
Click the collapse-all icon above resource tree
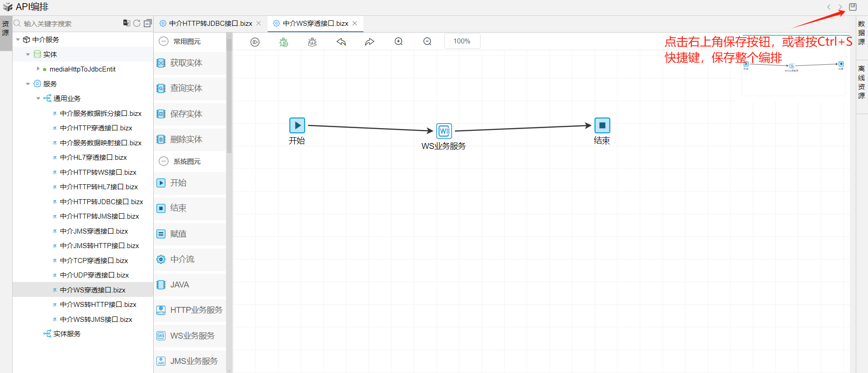coord(147,23)
